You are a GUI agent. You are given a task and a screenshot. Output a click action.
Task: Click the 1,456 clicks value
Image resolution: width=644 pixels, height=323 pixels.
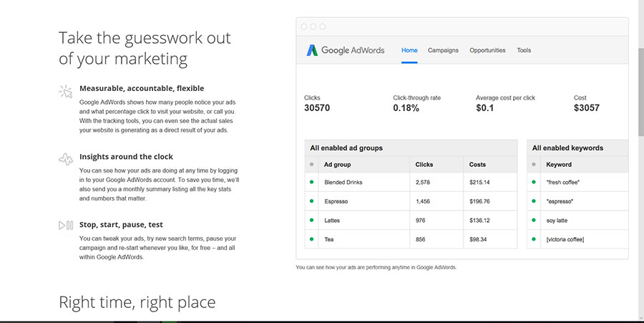(423, 201)
